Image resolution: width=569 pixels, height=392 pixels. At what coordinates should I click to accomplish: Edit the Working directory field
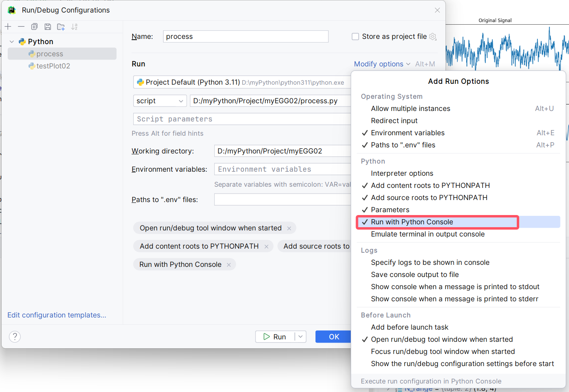point(282,151)
